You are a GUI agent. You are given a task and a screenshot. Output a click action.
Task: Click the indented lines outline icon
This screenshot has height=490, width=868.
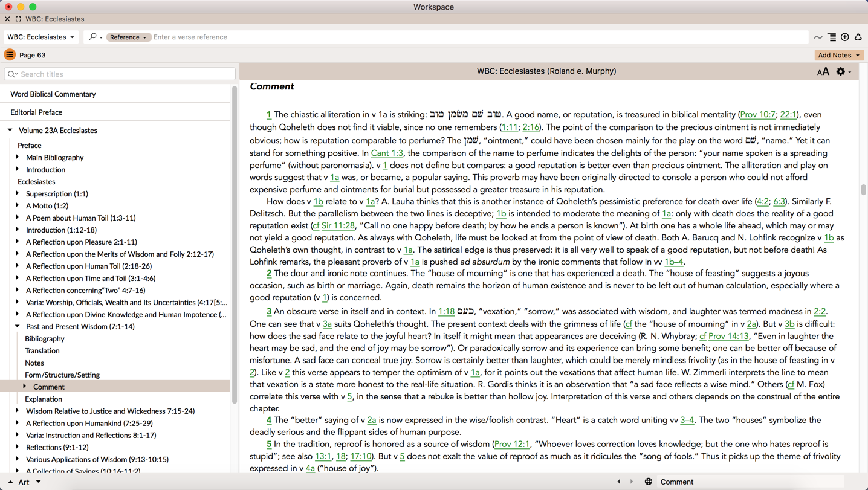tap(832, 37)
